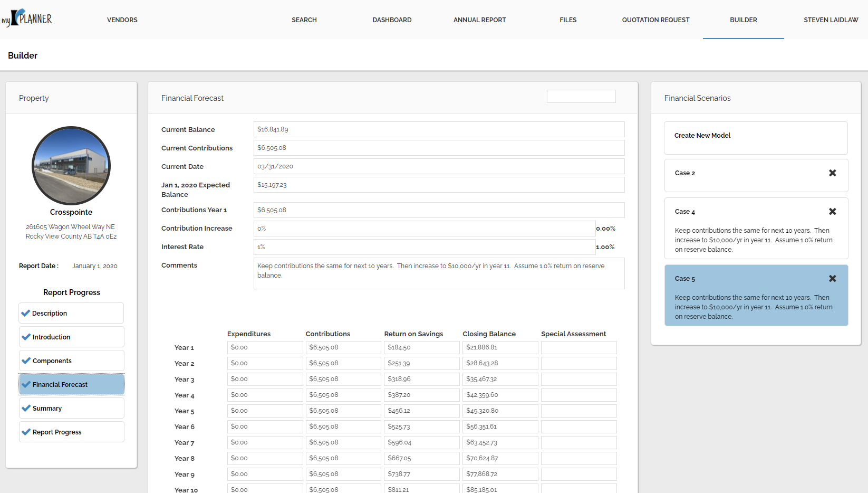Click the January 1, 2020 report date
Screen dimensions: 868x493
tap(95, 266)
